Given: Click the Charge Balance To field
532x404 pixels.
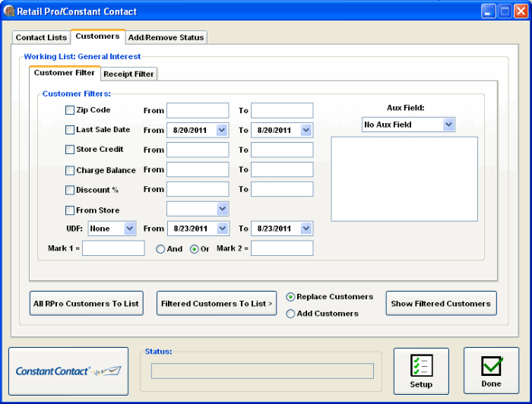Looking at the screenshot, I should click(x=282, y=169).
